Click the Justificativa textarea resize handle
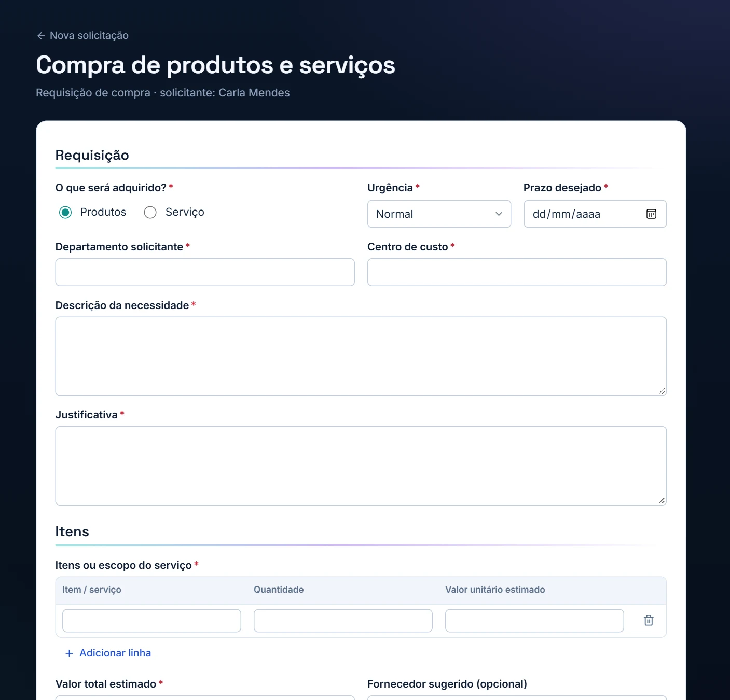This screenshot has width=730, height=700. 662,500
